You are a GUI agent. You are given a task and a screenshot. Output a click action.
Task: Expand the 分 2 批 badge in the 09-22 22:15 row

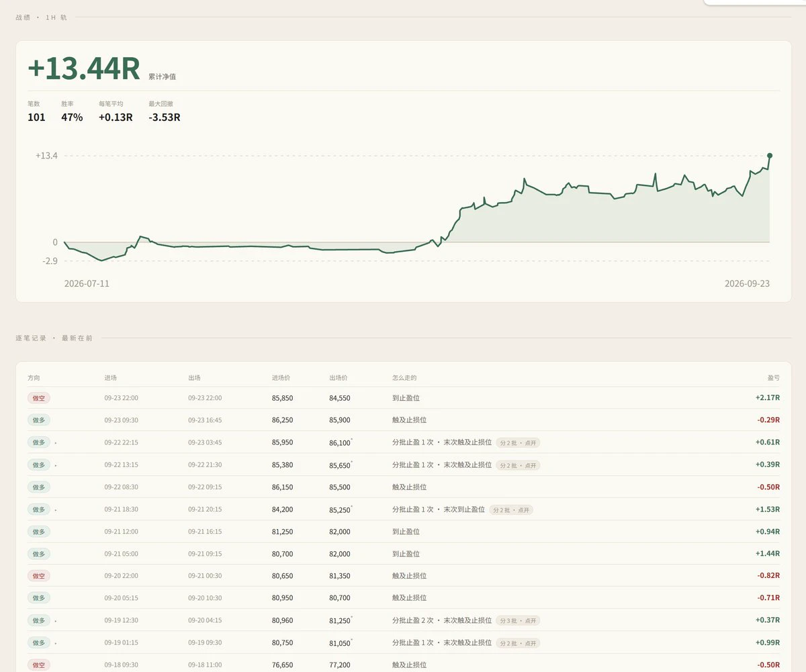(518, 442)
